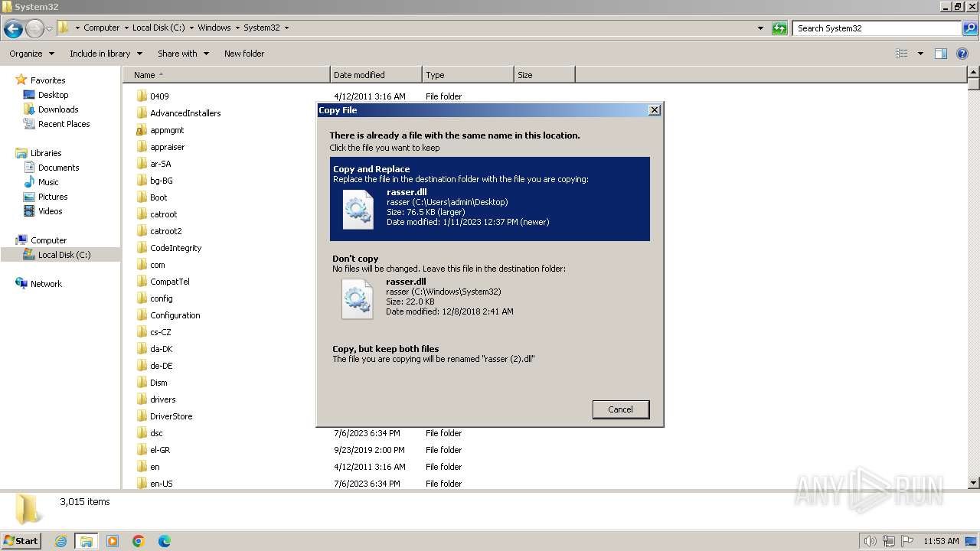Open Internet Explorer from the taskbar
Image resolution: width=980 pixels, height=551 pixels.
[60, 541]
